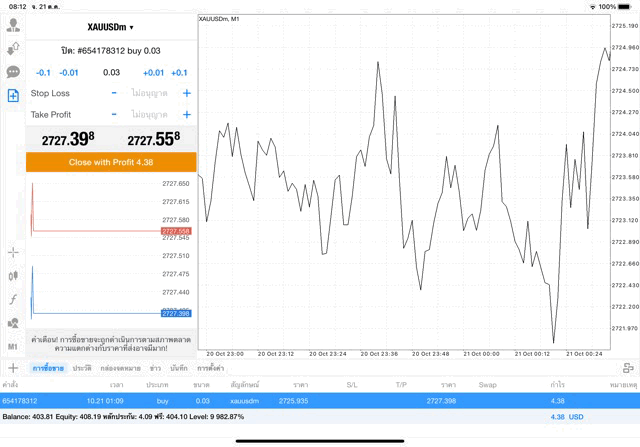This screenshot has width=640, height=447.
Task: Open the indicators f icon
Action: pos(13,299)
